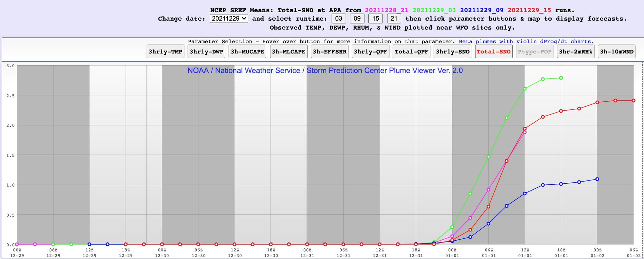Image resolution: width=644 pixels, height=259 pixels.
Task: Click the green 20211229_03 run label
Action: tap(434, 10)
